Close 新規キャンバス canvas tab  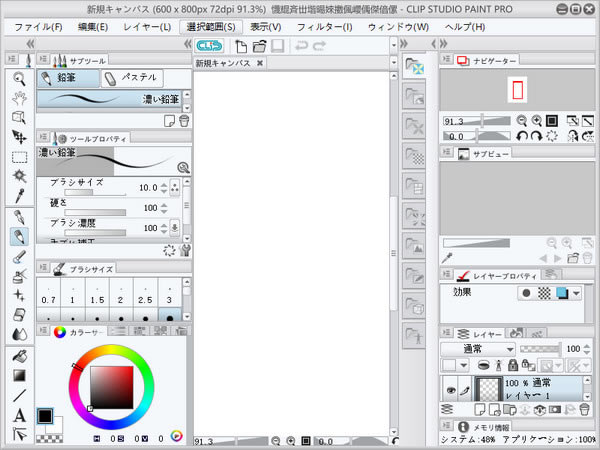tap(260, 63)
